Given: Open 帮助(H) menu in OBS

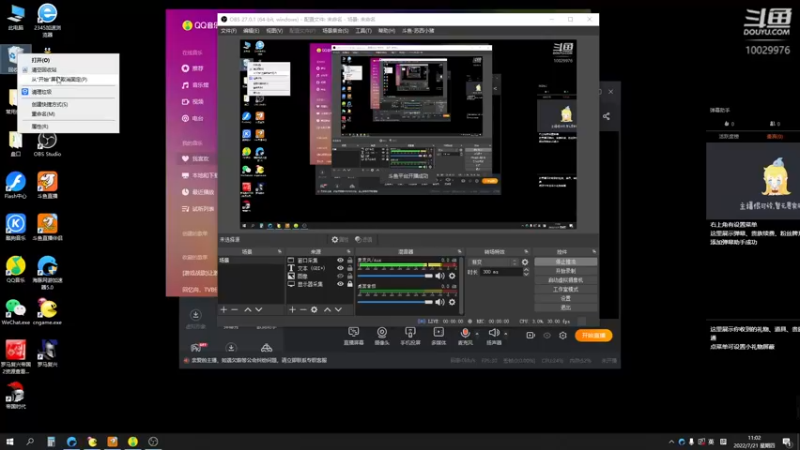Looking at the screenshot, I should (386, 31).
